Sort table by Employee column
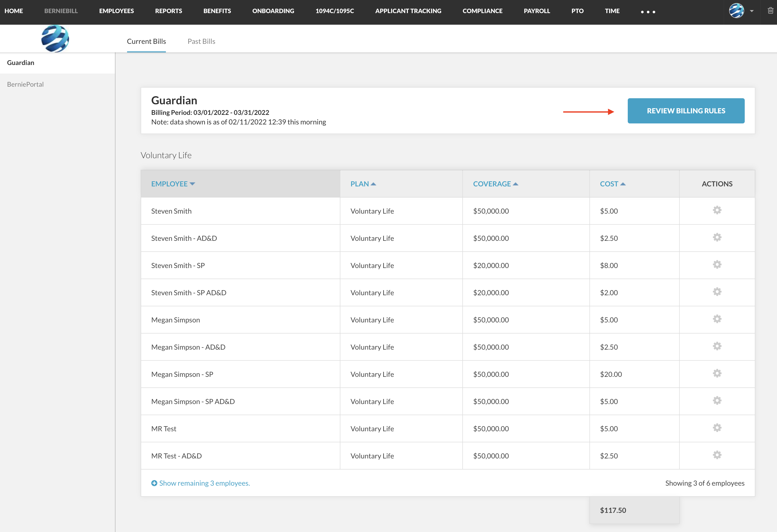Screen dimensions: 777x532 tap(173, 184)
